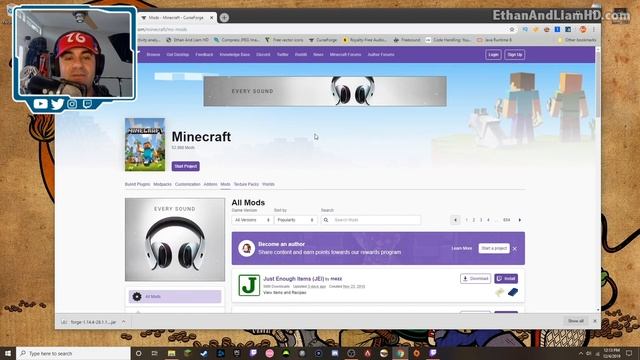
Task: Switch to the Texture Packs tab
Action: [x=246, y=184]
